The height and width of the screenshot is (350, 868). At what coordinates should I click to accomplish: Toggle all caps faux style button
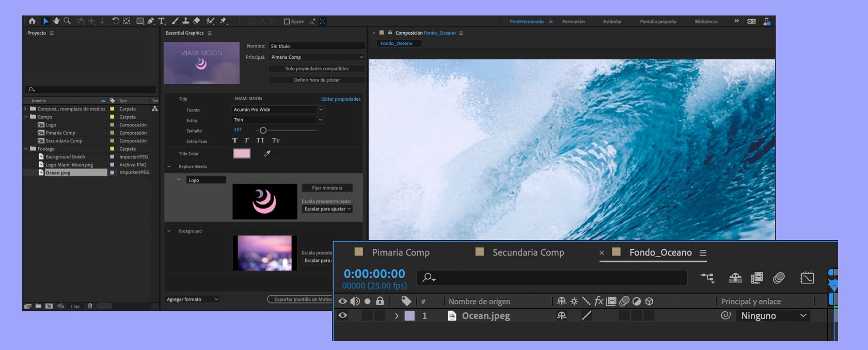coord(260,140)
